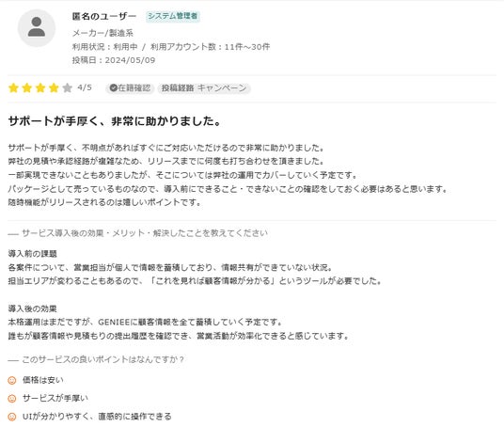Image resolution: width=504 pixels, height=427 pixels.
Task: Click the review title サポートが手厚く、非常に助かりました。
Action: pyautogui.click(x=115, y=121)
